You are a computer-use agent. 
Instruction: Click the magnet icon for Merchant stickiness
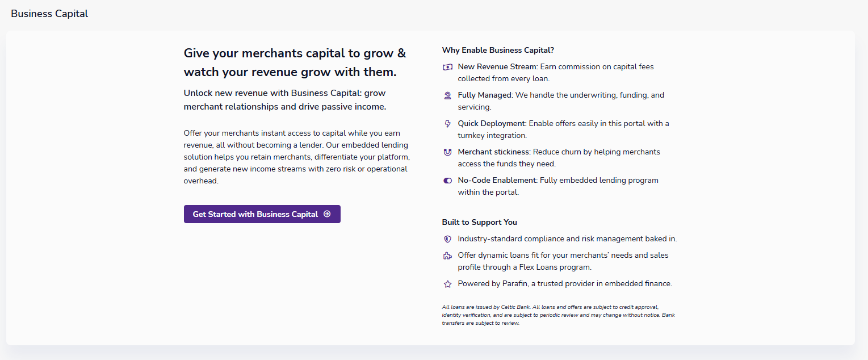click(x=447, y=152)
